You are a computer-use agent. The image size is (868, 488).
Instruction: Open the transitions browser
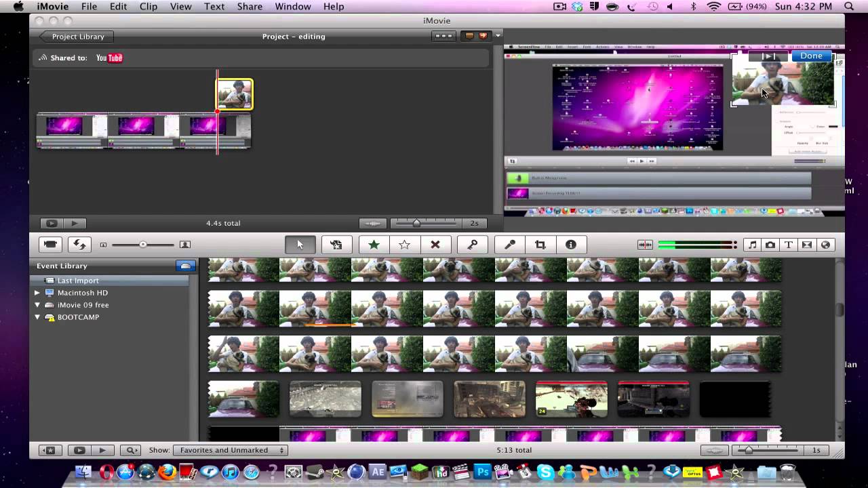[807, 245]
